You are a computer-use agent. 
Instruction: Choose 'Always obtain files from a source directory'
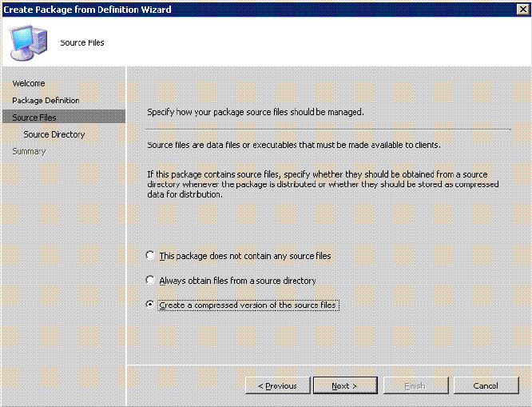151,281
